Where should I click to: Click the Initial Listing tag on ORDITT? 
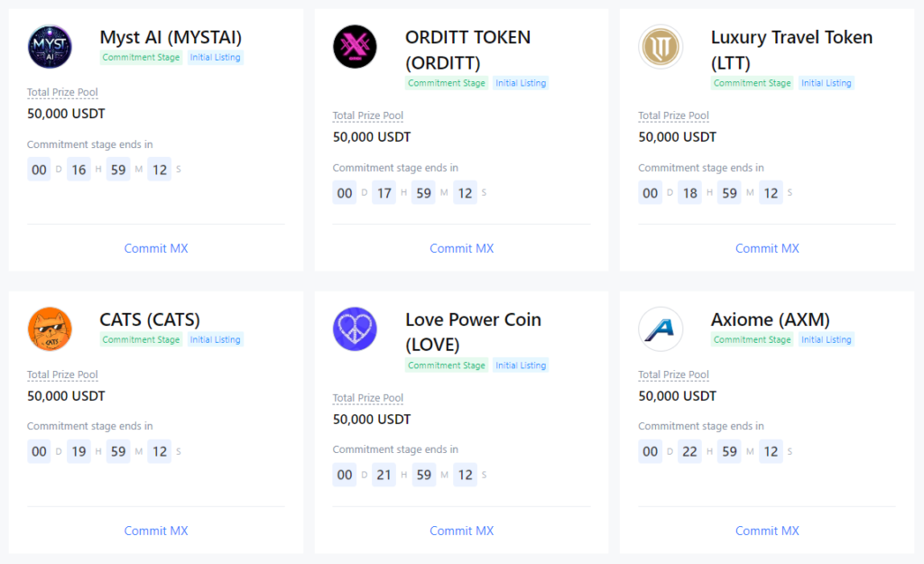(521, 83)
